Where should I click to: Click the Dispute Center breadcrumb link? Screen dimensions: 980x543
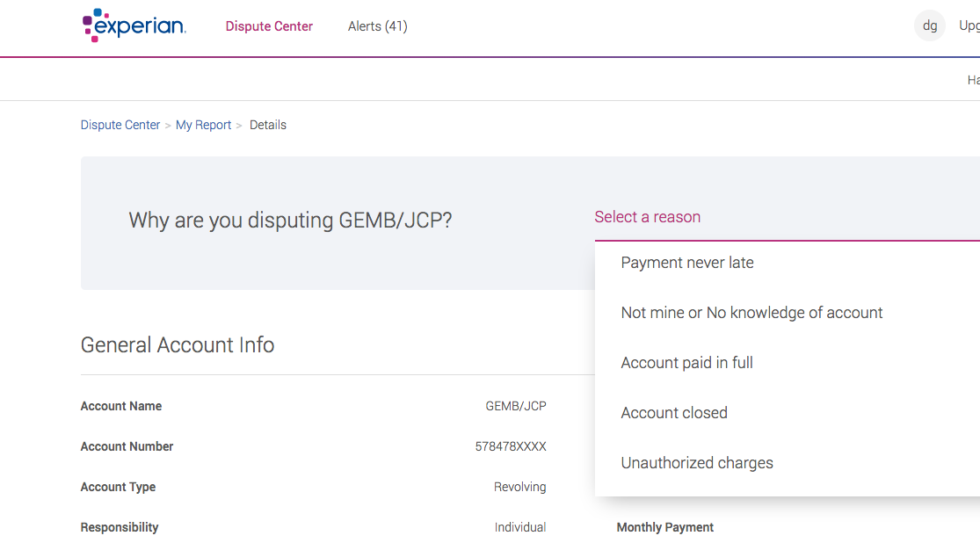(x=120, y=125)
